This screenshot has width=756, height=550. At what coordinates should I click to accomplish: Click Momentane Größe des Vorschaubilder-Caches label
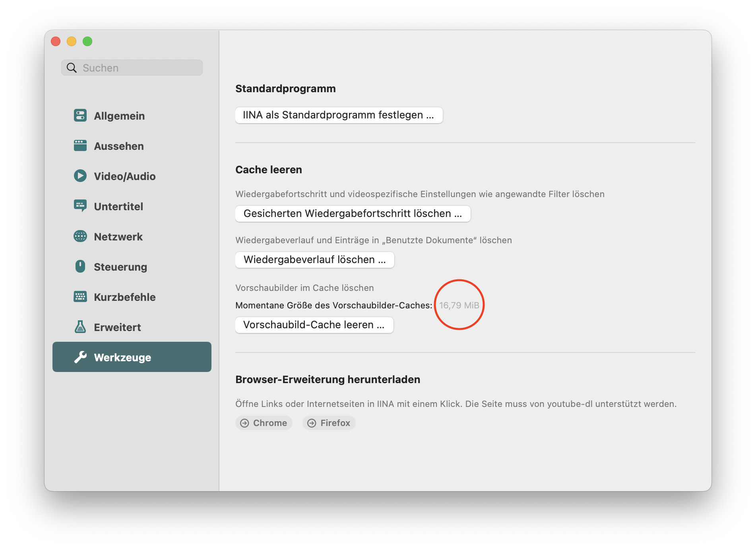(333, 305)
